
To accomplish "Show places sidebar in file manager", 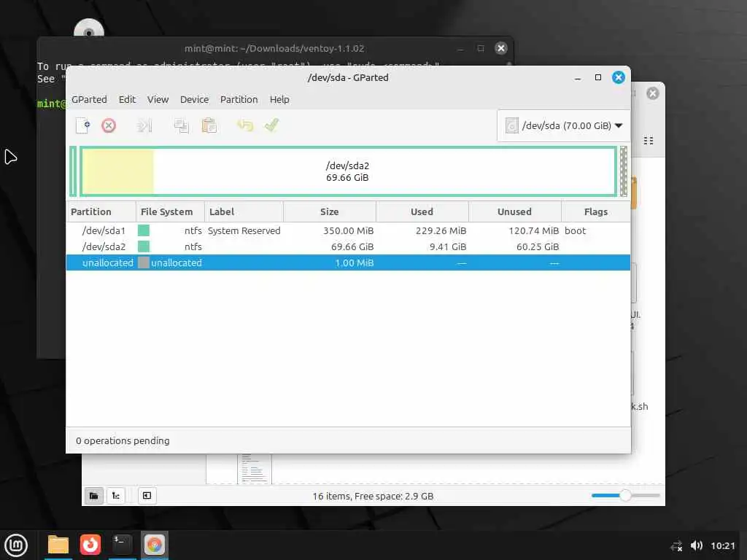I will tap(94, 496).
